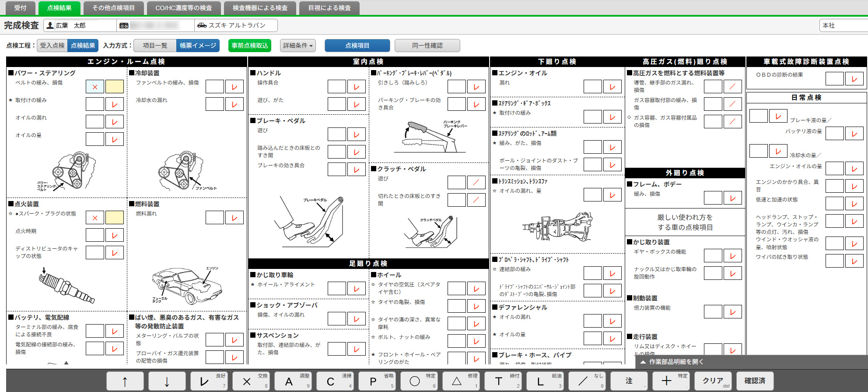Select the C 清掃 (clean) mark button
Image resolution: width=868 pixels, height=392 pixels.
[335, 381]
